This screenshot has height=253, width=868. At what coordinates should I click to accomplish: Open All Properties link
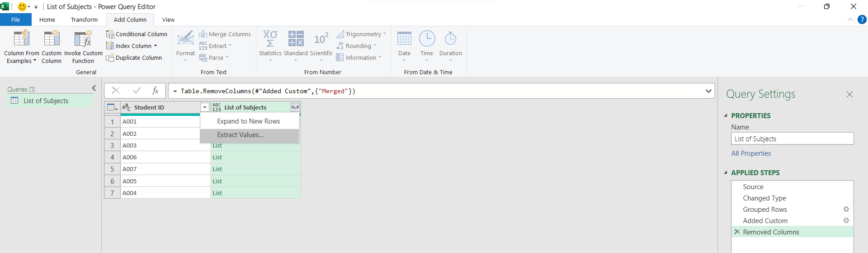coord(751,153)
